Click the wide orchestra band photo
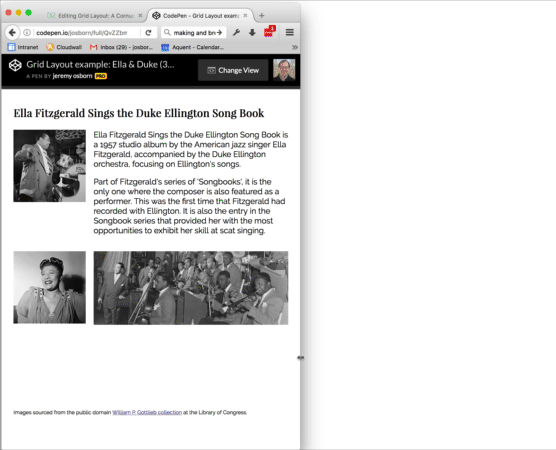Viewport: 556px width, 450px height. 191,288
